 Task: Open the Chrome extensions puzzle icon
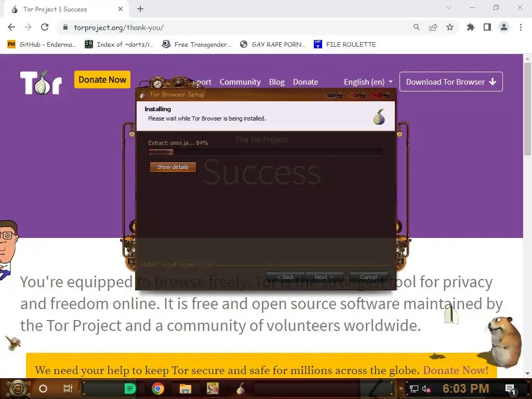(470, 27)
